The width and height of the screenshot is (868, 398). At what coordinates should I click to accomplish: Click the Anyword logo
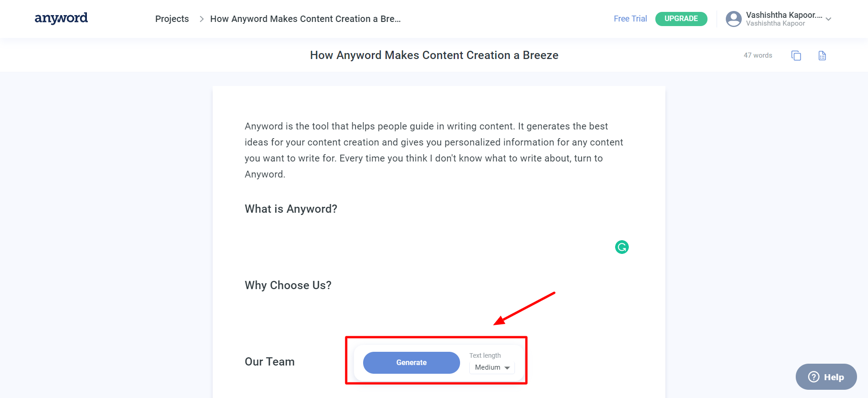[61, 18]
